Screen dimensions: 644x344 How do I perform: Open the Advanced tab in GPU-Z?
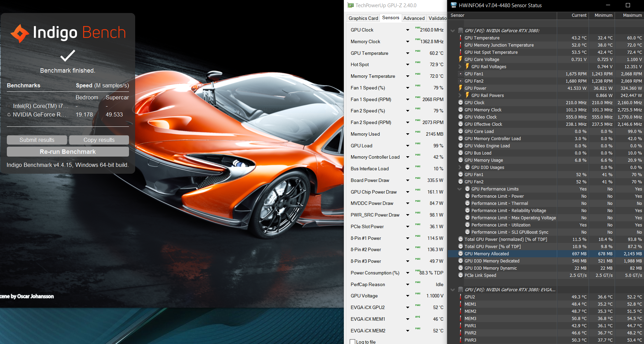pyautogui.click(x=414, y=18)
